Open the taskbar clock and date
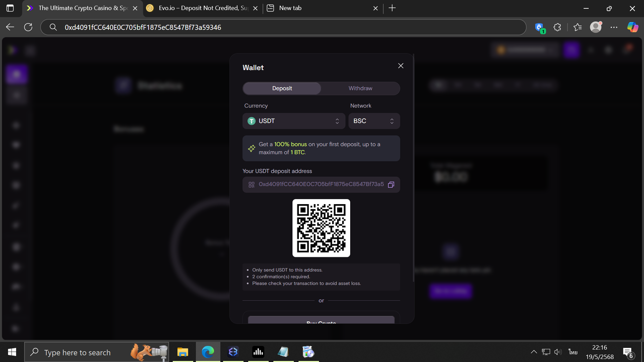 pos(599,352)
